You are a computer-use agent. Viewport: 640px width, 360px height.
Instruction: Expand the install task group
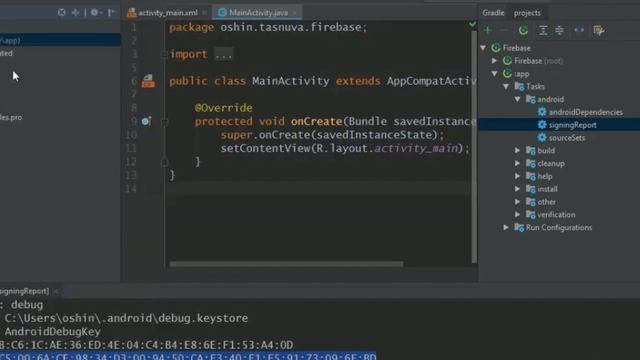[x=517, y=189]
